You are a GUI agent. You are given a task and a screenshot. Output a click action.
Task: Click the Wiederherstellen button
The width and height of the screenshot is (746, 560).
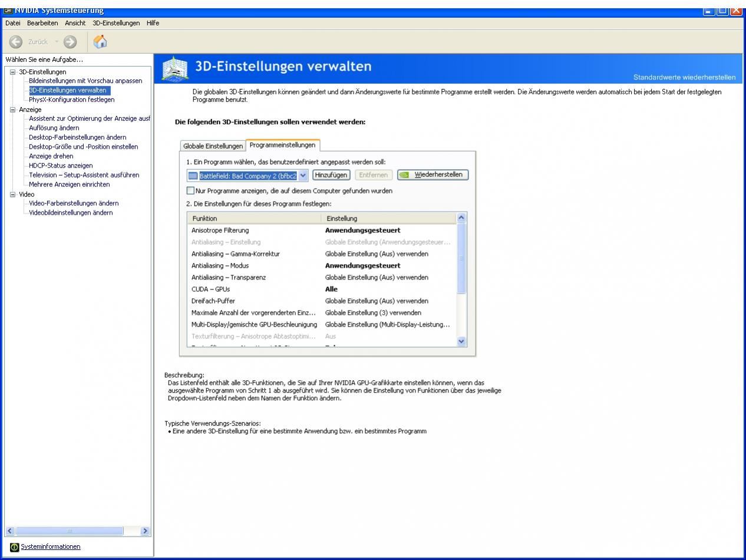(x=433, y=175)
